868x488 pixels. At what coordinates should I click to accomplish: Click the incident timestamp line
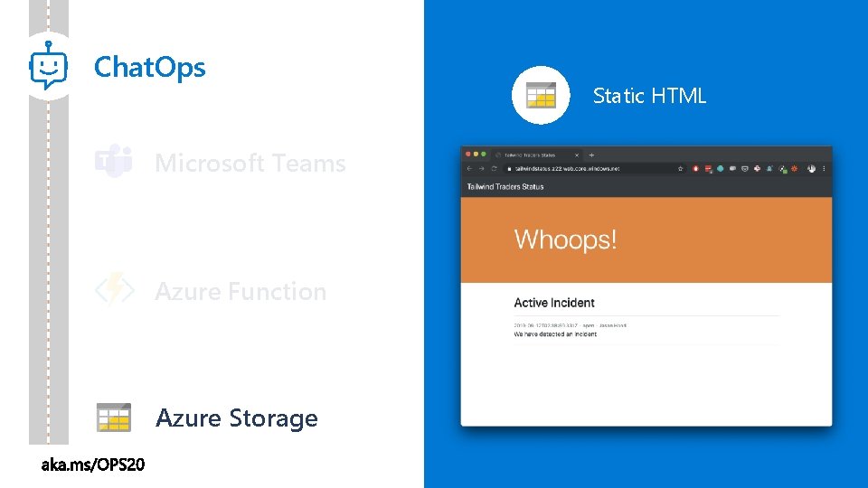click(571, 326)
